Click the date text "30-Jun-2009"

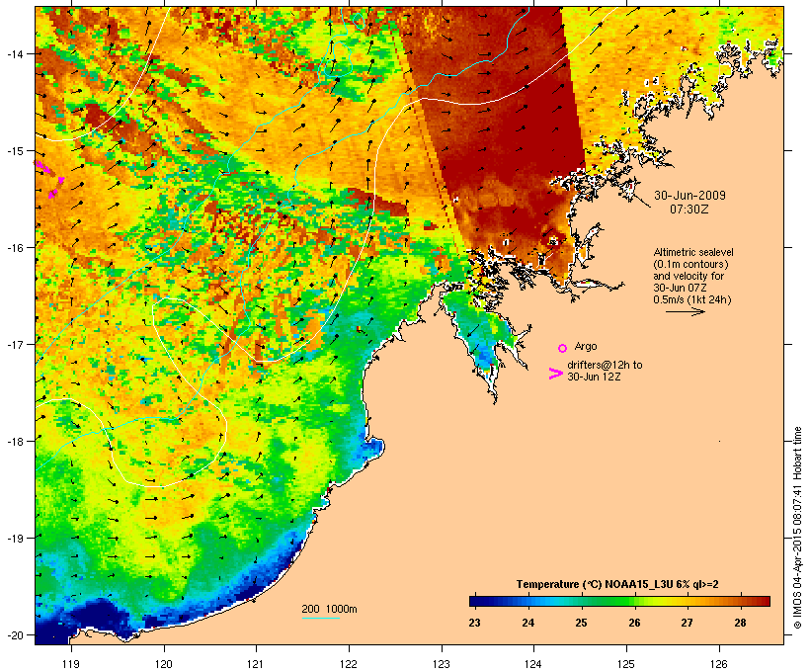pyautogui.click(x=689, y=196)
